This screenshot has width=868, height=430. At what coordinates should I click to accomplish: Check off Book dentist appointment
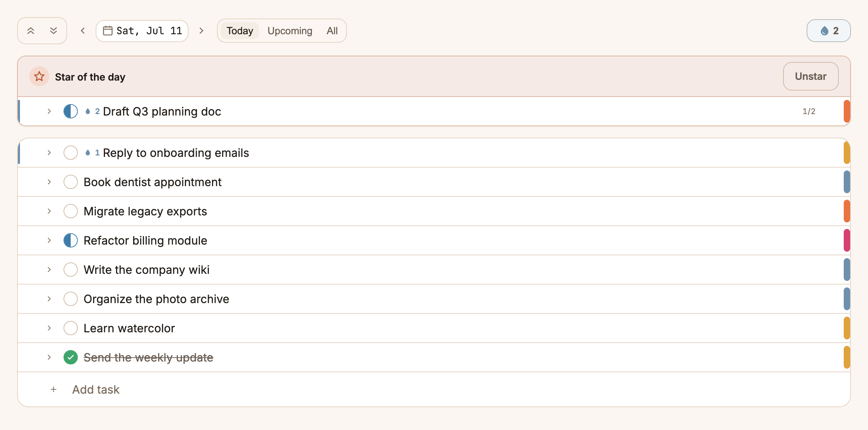tap(71, 182)
